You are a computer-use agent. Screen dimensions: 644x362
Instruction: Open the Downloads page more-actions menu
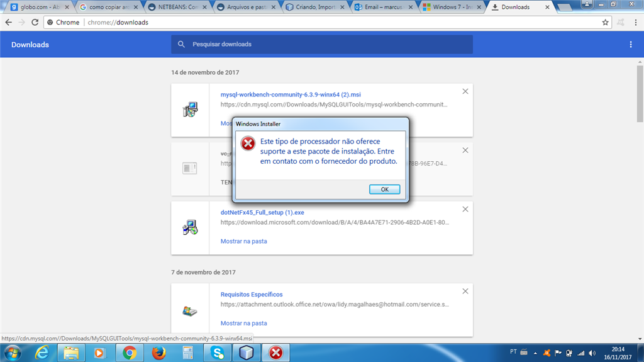click(631, 45)
